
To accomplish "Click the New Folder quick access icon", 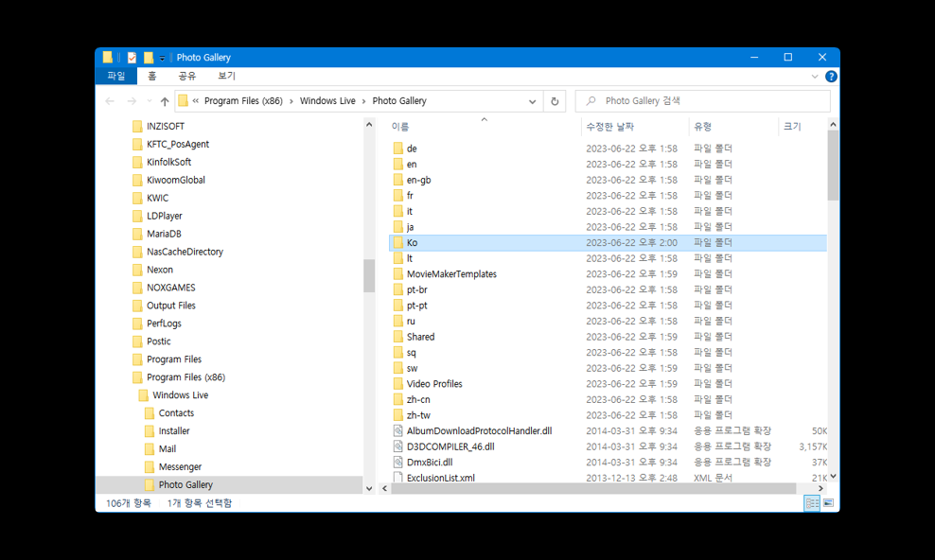I will pos(149,57).
